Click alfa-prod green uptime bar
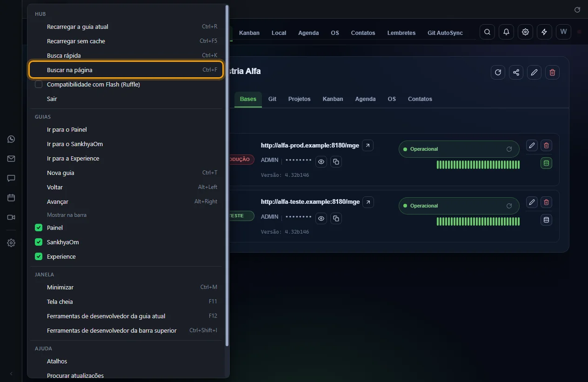 pos(478,165)
